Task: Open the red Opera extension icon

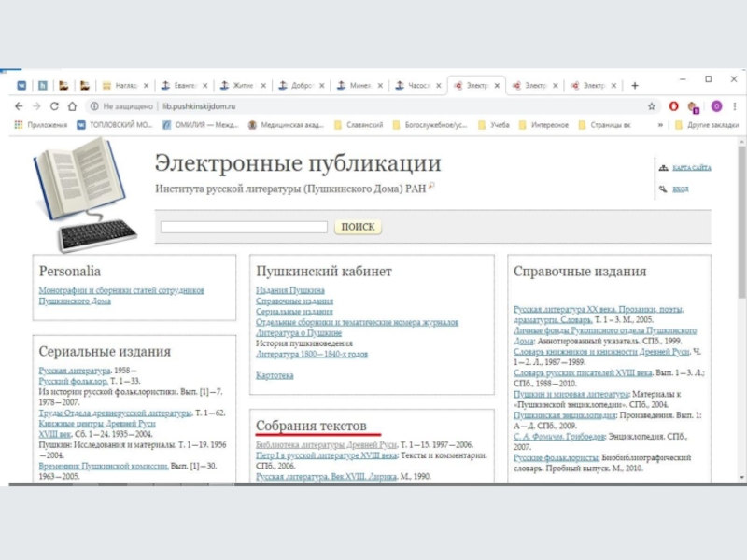Action: (x=673, y=106)
